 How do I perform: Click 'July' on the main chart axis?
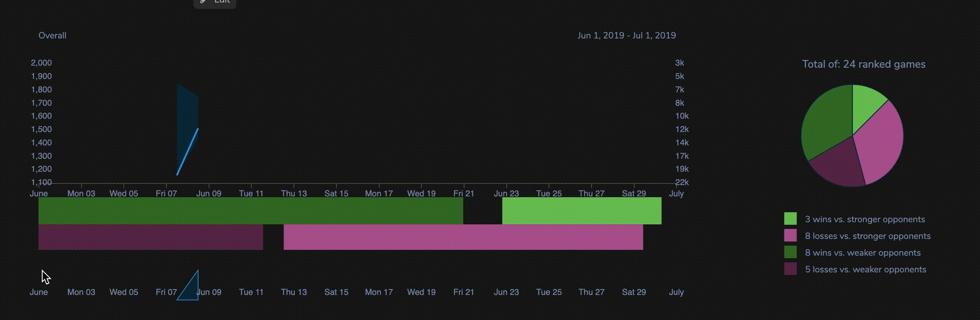tap(676, 193)
